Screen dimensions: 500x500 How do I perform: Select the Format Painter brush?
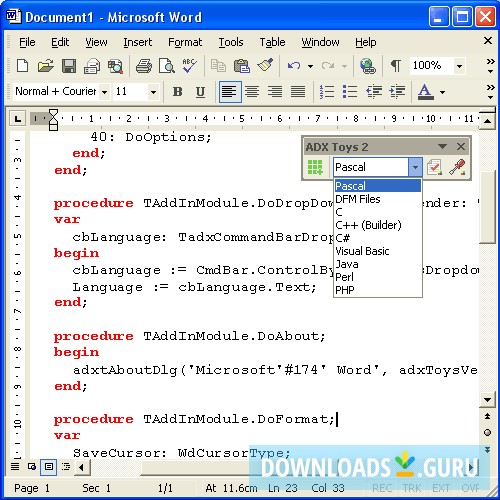(x=265, y=66)
